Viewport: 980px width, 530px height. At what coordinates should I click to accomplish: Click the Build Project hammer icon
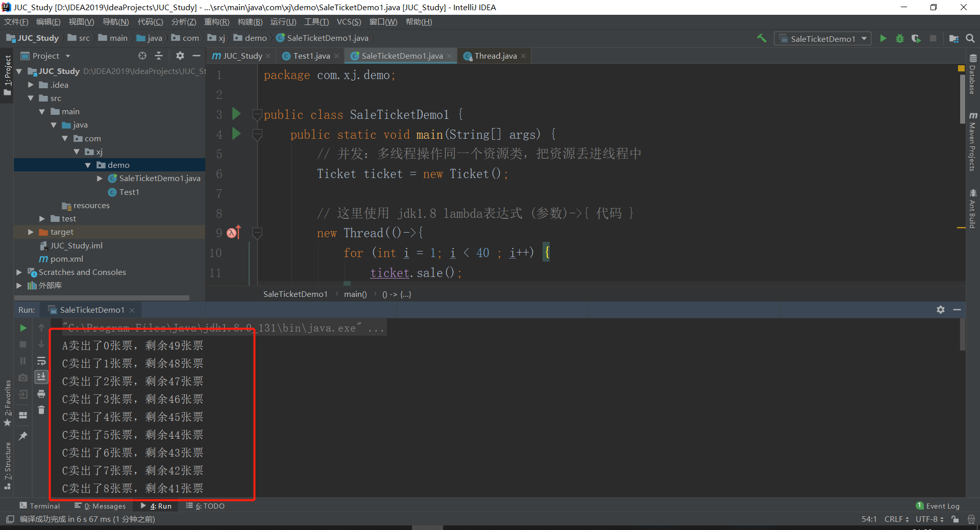762,38
